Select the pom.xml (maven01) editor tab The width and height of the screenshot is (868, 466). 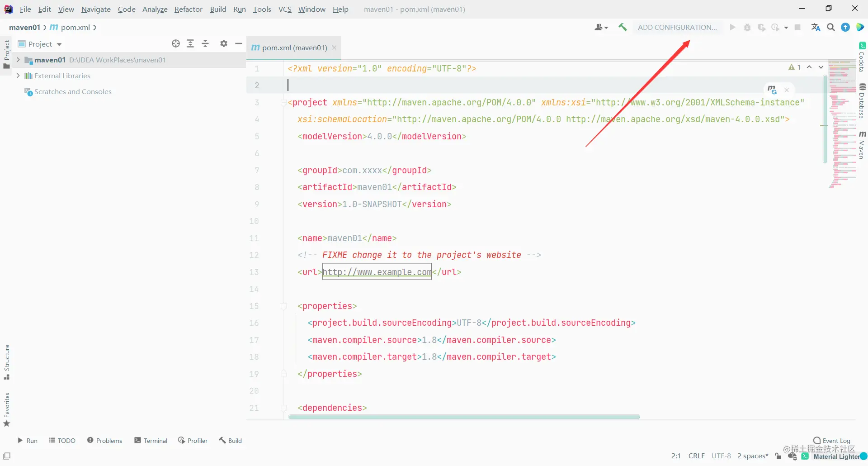(293, 48)
